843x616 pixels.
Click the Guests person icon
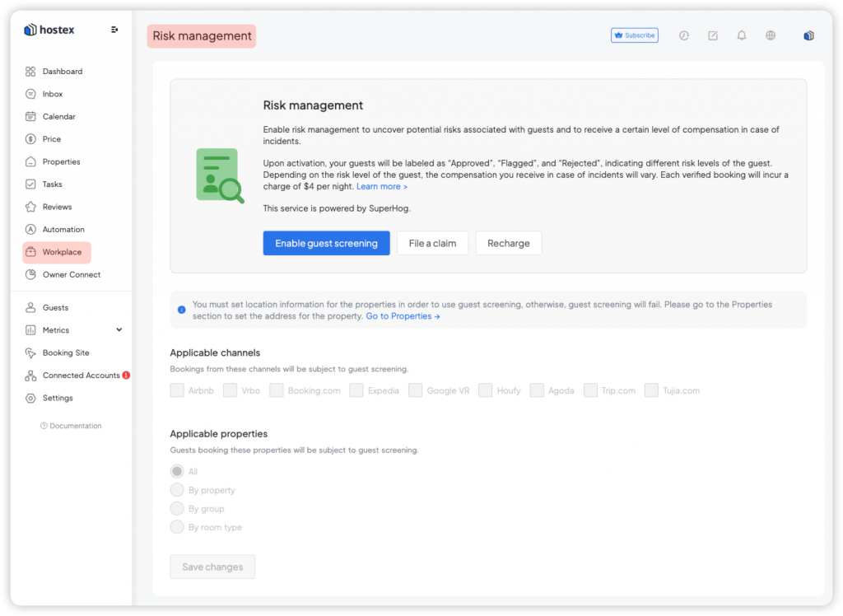click(x=30, y=307)
